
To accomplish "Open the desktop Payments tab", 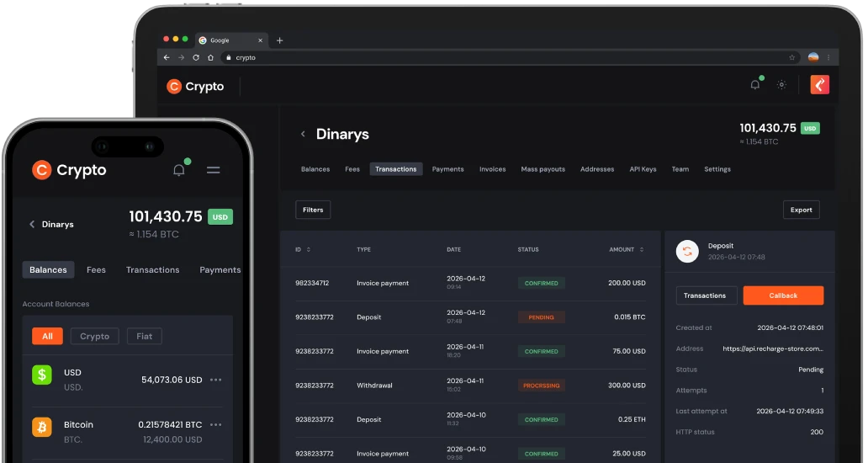I will pyautogui.click(x=447, y=169).
